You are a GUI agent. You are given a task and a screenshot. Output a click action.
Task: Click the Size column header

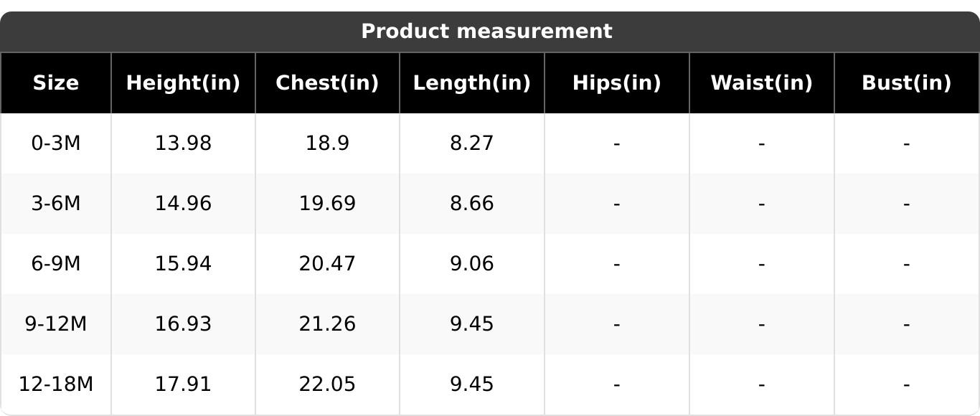[56, 83]
